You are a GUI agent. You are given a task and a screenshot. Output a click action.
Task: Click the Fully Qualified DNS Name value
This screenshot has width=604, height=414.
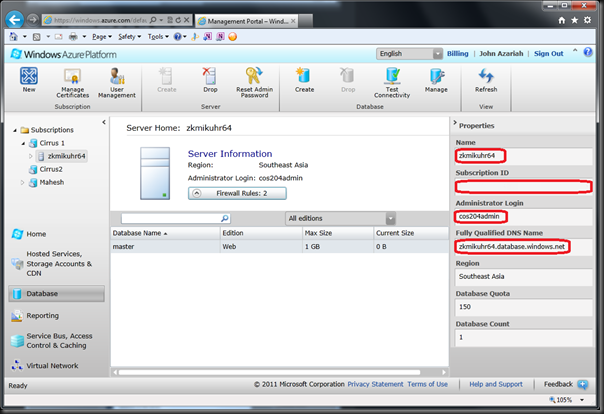tap(512, 246)
